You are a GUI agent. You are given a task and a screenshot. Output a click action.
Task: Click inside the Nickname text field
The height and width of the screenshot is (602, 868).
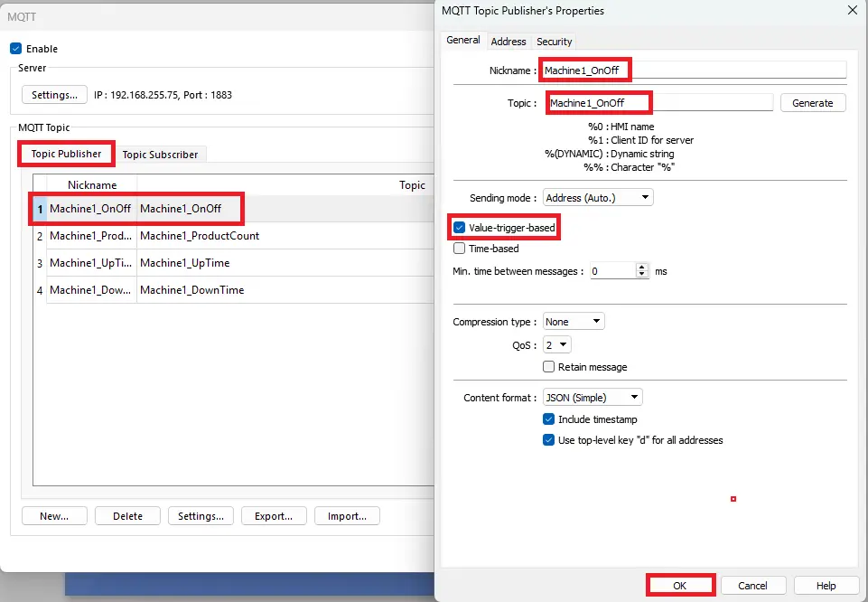click(x=693, y=70)
